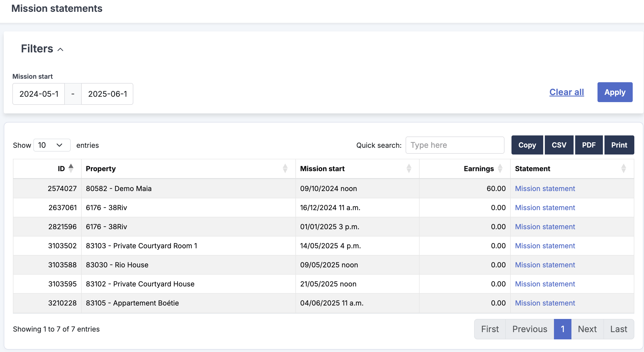Click the Mission start from-date field

[x=39, y=94]
